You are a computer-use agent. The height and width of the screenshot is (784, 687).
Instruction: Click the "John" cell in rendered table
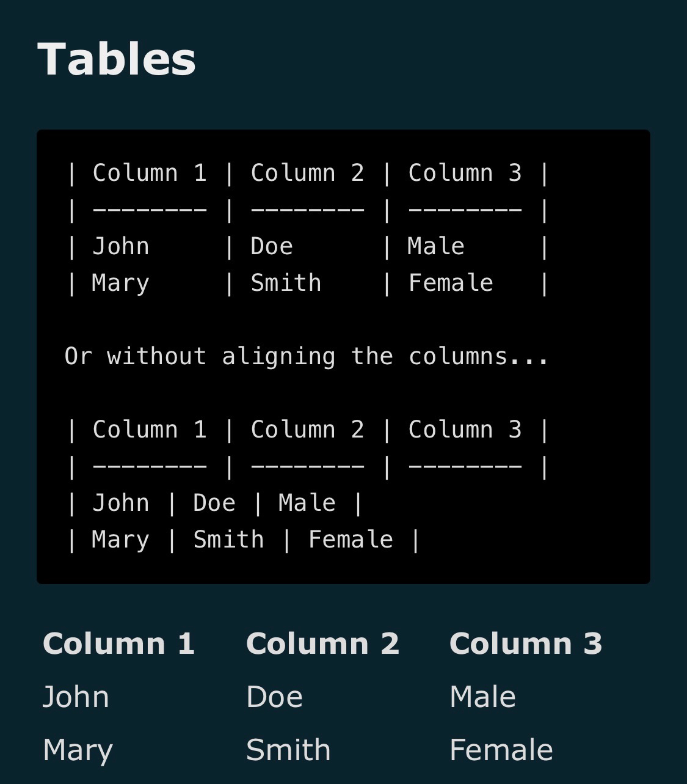[76, 697]
